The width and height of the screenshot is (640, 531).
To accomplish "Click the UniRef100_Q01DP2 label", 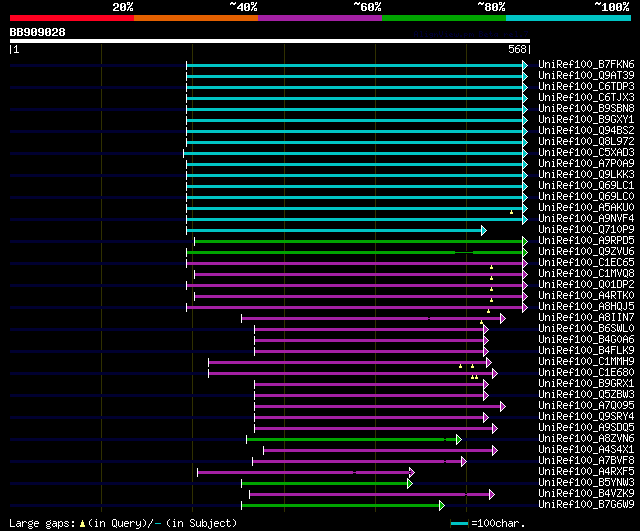I will (586, 285).
